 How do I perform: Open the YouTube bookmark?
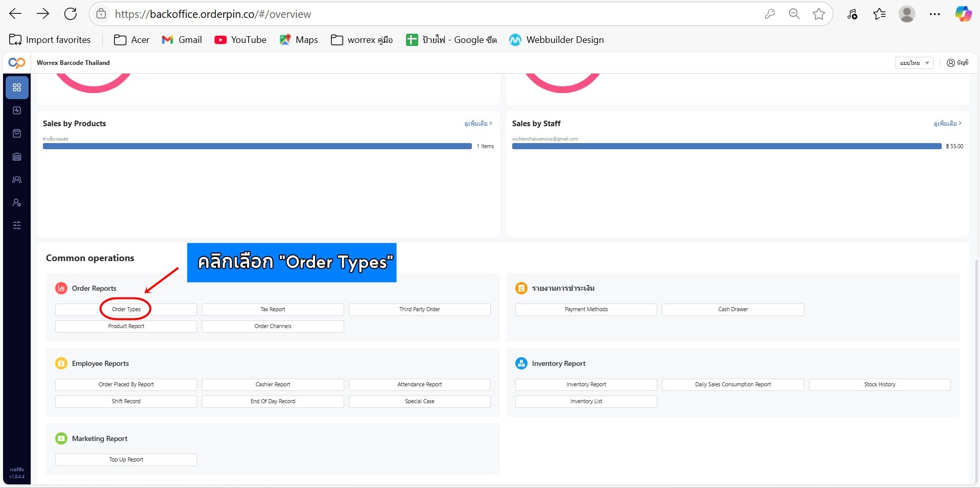241,40
